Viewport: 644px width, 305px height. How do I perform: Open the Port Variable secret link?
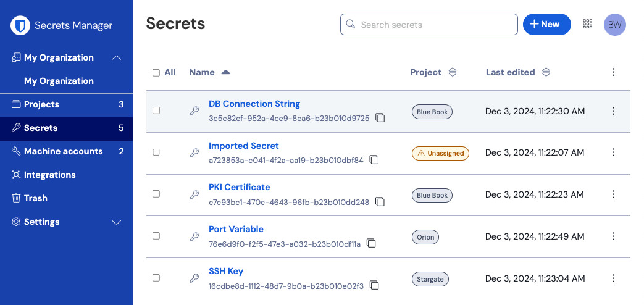coord(236,229)
